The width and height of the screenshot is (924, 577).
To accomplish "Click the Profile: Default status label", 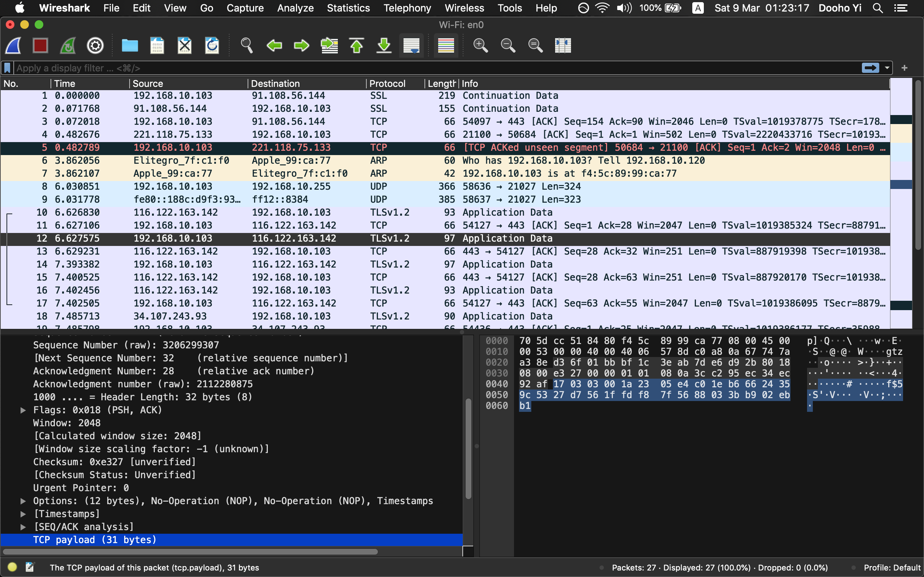I will click(892, 568).
